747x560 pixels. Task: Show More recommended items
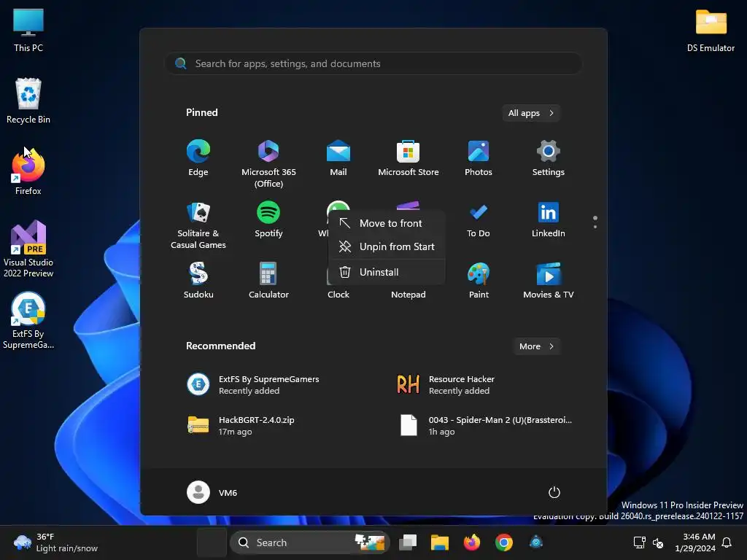pos(536,346)
